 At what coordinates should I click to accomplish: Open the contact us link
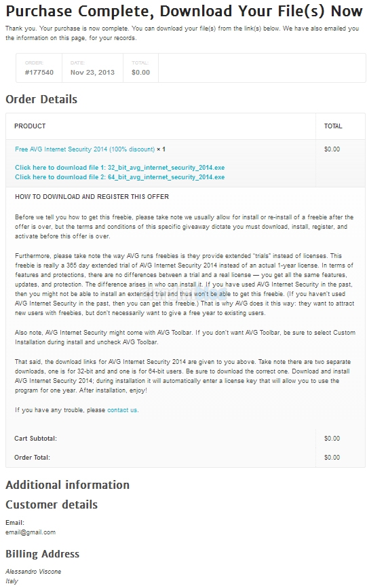122,410
